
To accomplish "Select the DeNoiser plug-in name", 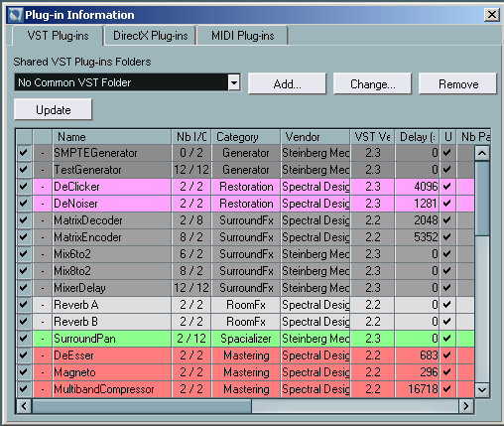I will tap(75, 204).
